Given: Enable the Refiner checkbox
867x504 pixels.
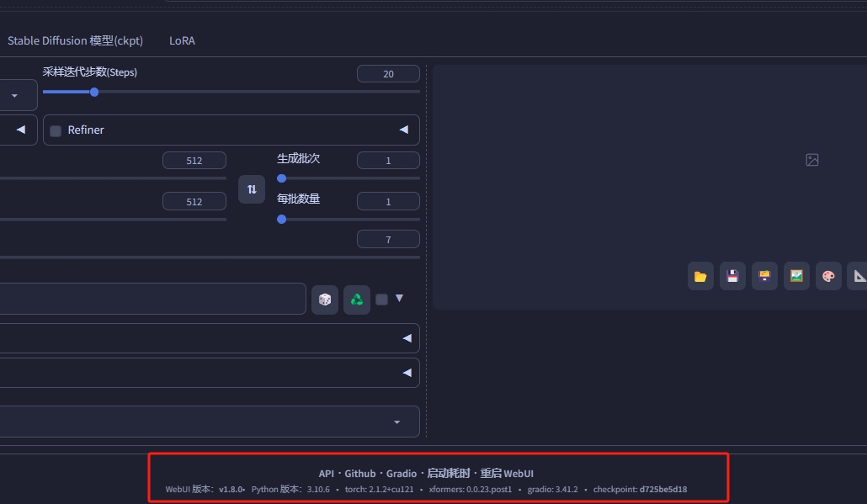Looking at the screenshot, I should coord(56,130).
